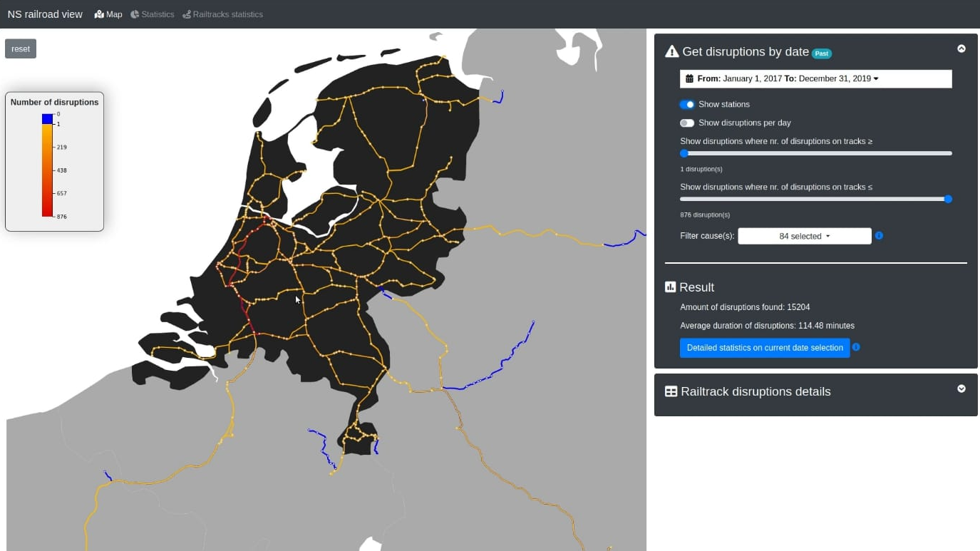Collapse the Get disruptions by date panel

pyautogui.click(x=961, y=48)
